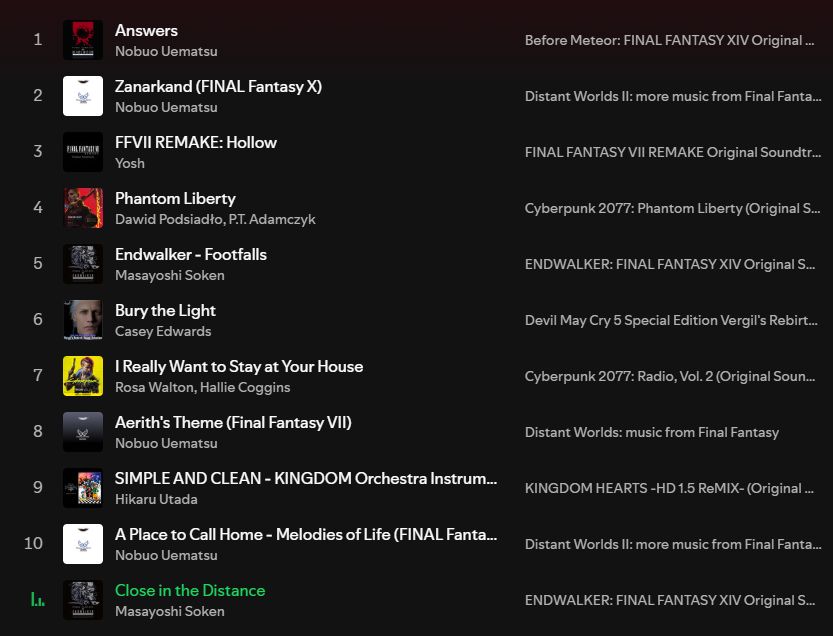This screenshot has height=636, width=833.
Task: Open artist P.T. Adamczyk
Action: [x=272, y=219]
